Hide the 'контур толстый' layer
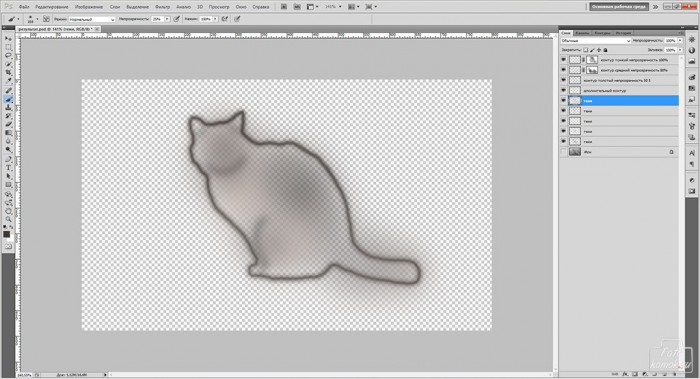This screenshot has height=379, width=700. [x=563, y=80]
